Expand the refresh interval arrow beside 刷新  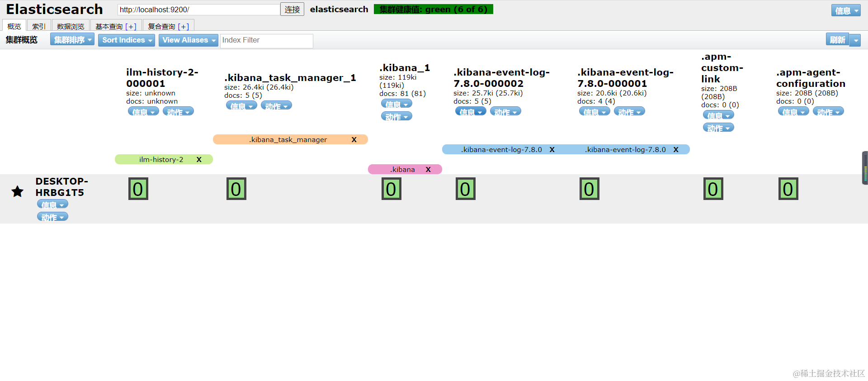(x=855, y=40)
